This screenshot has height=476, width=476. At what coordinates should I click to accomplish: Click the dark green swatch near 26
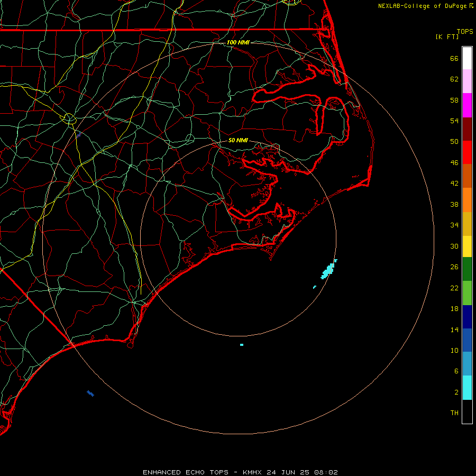coord(467,269)
